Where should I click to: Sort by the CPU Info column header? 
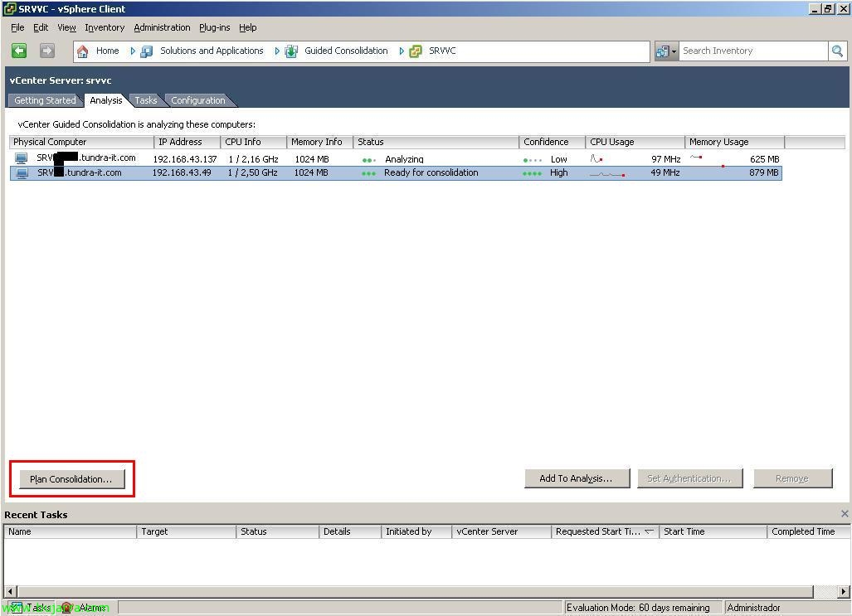(253, 142)
